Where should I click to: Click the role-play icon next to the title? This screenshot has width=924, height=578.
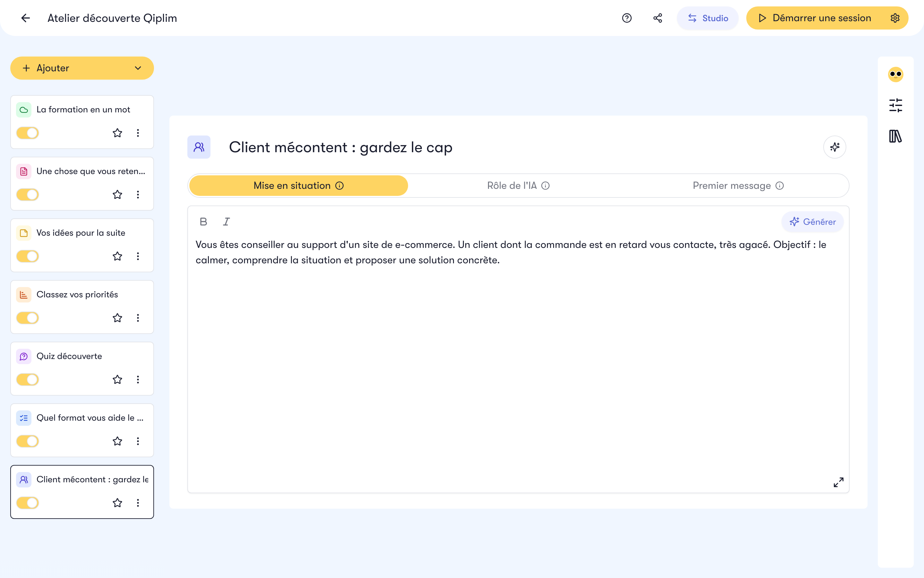tap(199, 147)
